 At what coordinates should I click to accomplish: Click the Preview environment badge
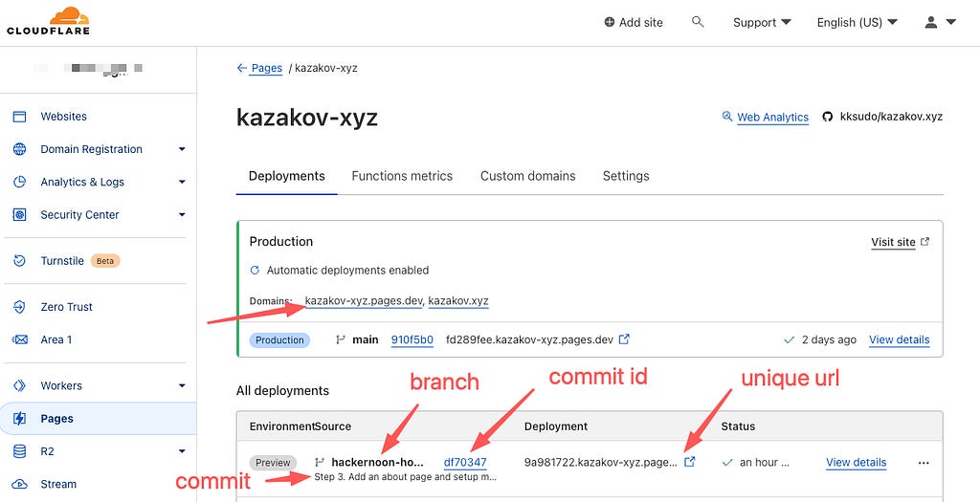click(273, 463)
